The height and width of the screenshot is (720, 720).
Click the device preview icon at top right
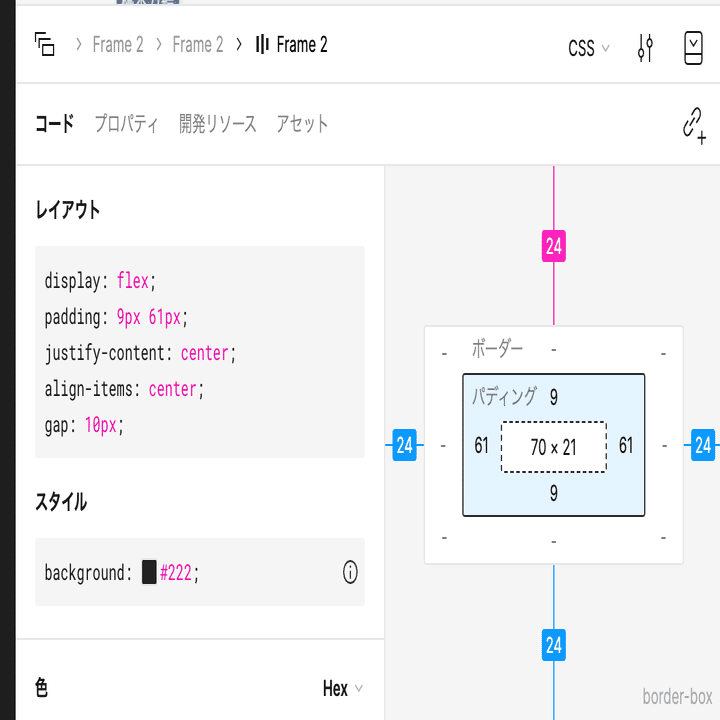(x=693, y=47)
